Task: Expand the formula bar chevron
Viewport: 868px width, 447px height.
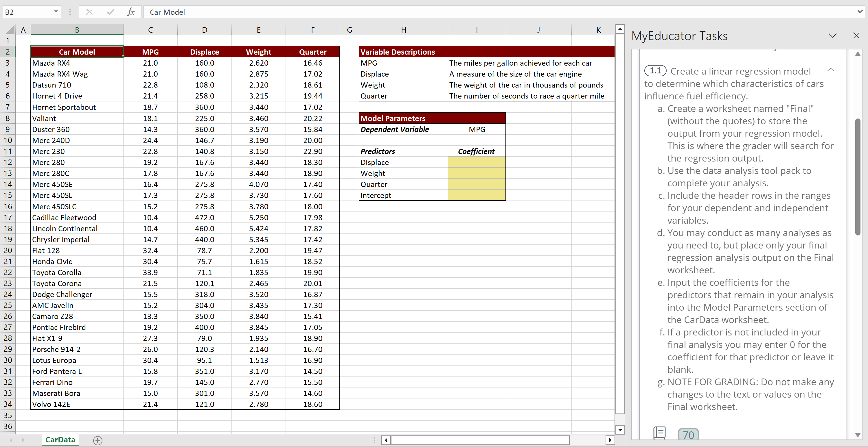Action: pos(860,12)
